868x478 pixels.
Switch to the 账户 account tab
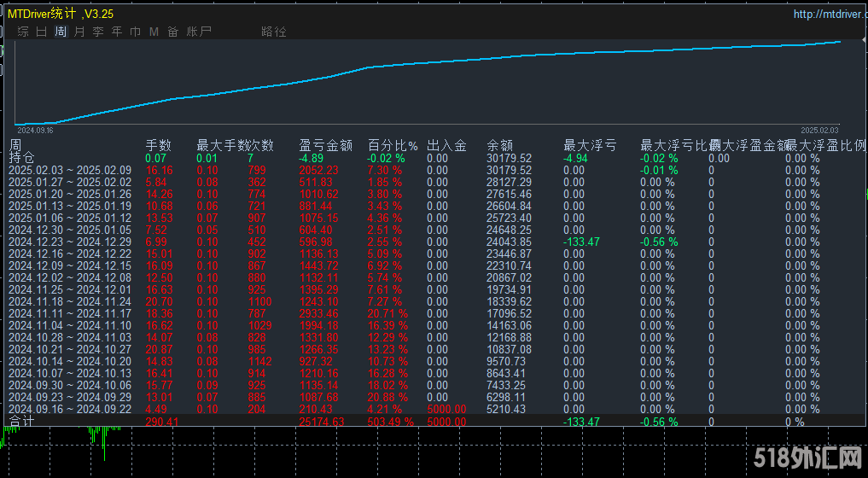coord(199,32)
